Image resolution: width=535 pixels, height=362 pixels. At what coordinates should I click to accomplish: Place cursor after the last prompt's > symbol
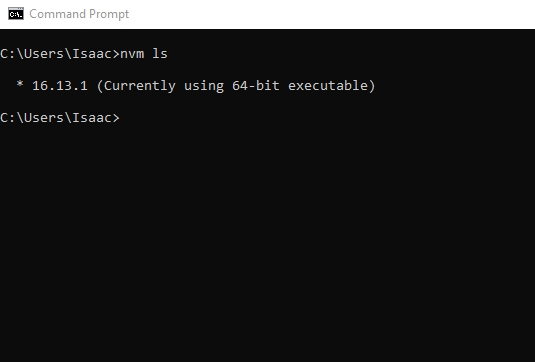pyautogui.click(x=121, y=118)
